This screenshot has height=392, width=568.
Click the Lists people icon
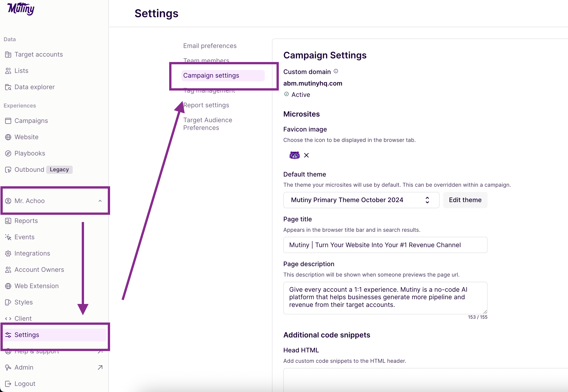(8, 71)
